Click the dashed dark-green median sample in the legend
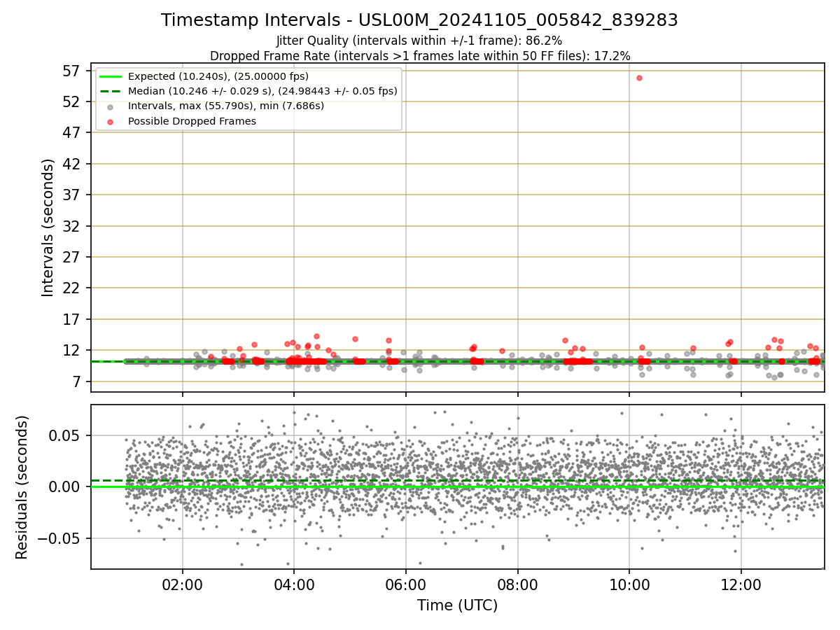This screenshot has height=630, width=840. 111,91
